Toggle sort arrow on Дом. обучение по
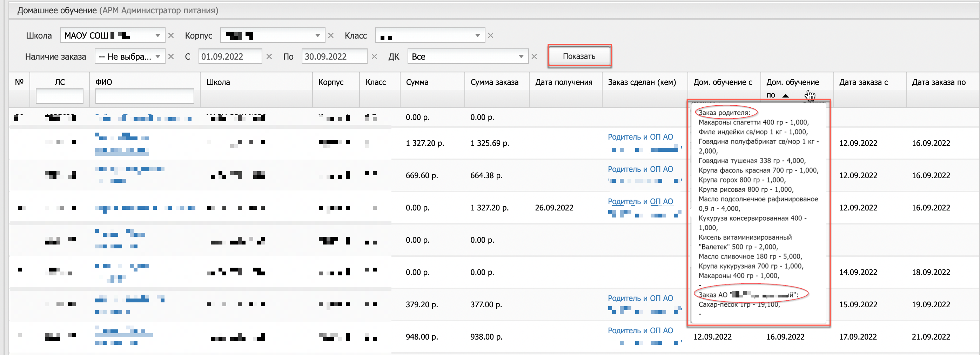Image resolution: width=980 pixels, height=355 pixels. coord(786,95)
